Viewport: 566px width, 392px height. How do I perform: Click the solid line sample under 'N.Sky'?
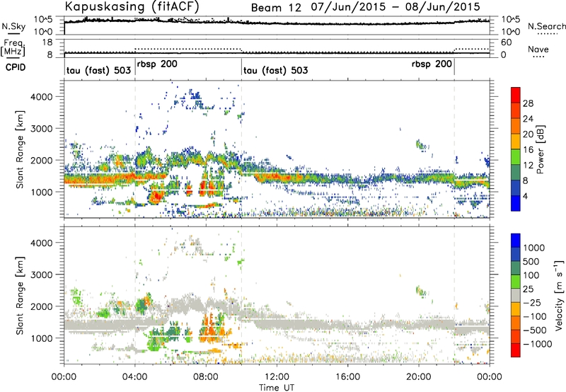click(x=13, y=34)
